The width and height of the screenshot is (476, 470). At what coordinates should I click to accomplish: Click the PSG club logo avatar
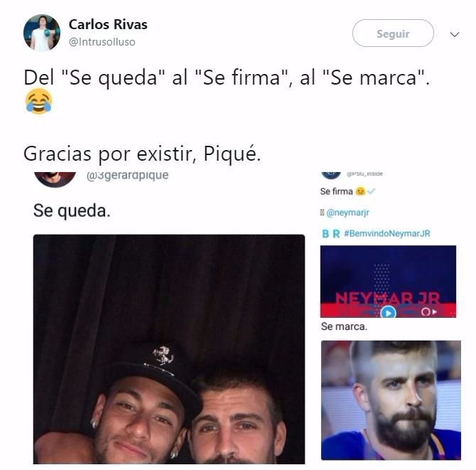[331, 175]
